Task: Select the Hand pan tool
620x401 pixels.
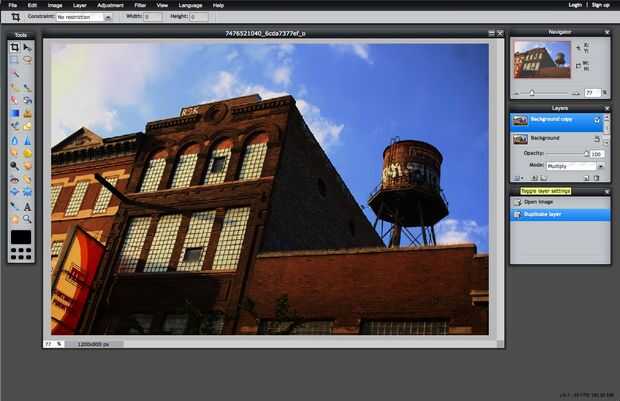Action: [x=15, y=219]
